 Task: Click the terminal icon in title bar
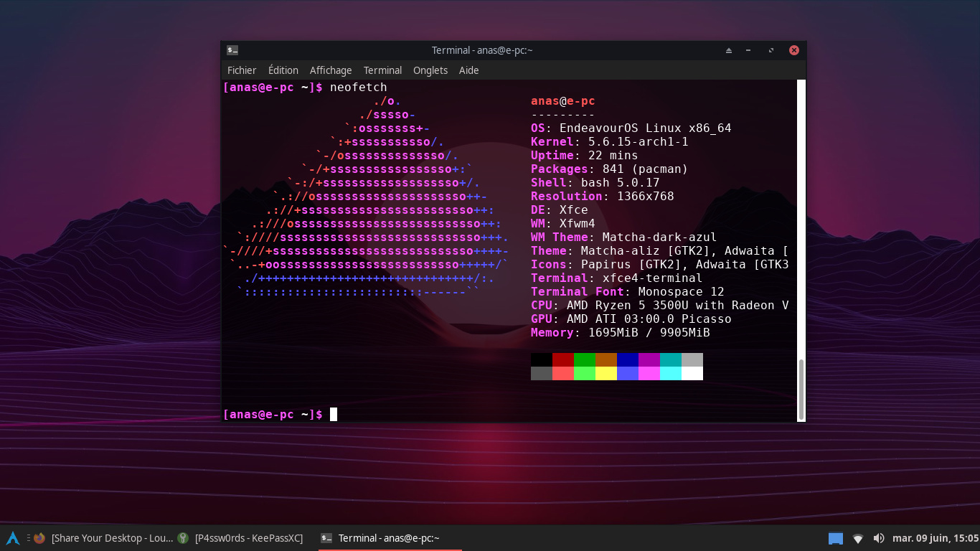[x=232, y=50]
